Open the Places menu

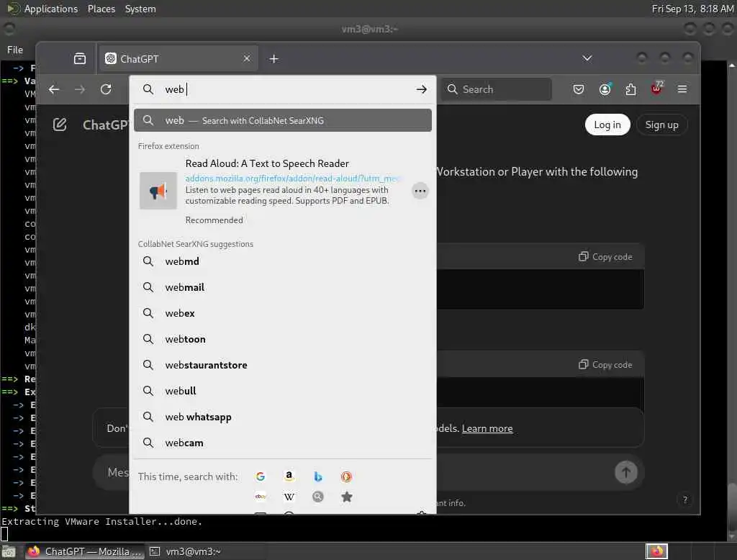pos(101,9)
